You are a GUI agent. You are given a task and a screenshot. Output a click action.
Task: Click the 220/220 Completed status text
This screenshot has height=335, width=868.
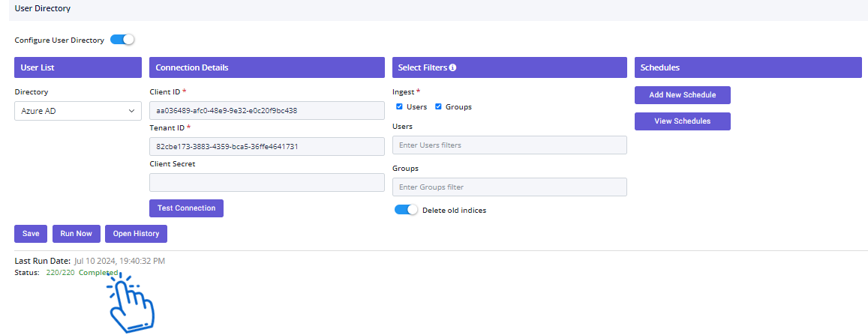pos(82,273)
